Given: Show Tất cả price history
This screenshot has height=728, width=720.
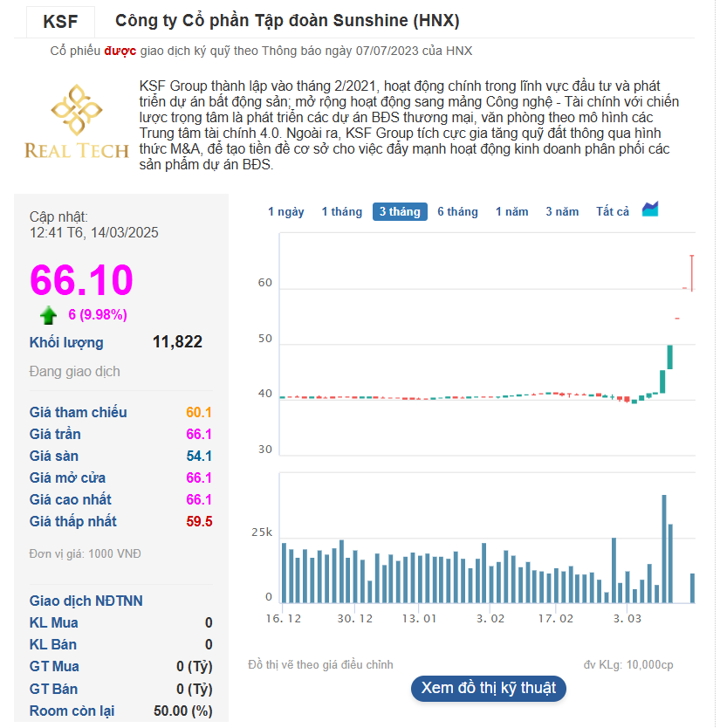Looking at the screenshot, I should point(613,212).
